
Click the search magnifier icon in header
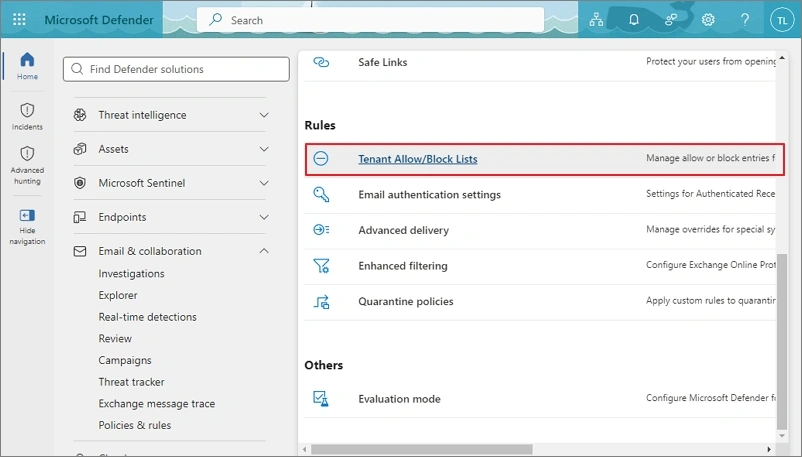(216, 19)
